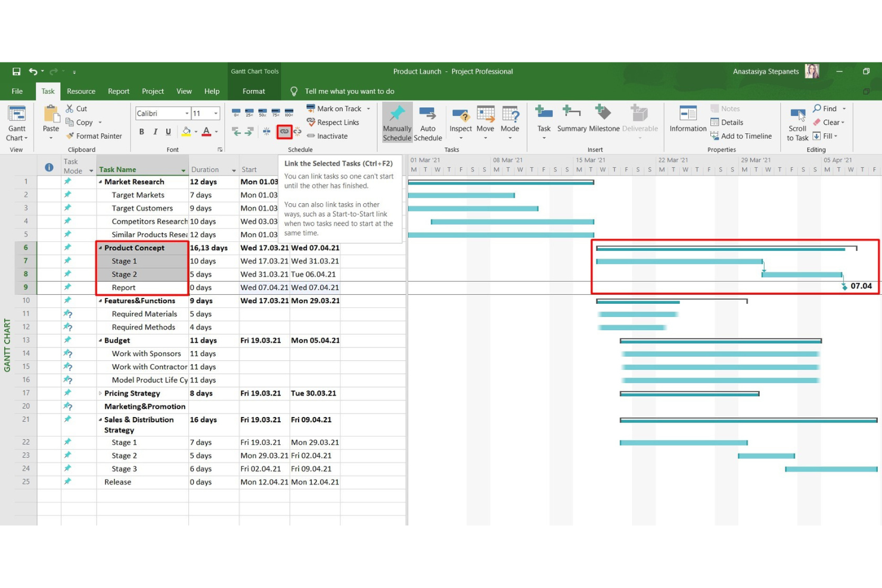Click Anastasiya Stepanets account name
The image size is (882, 588).
pyautogui.click(x=766, y=71)
